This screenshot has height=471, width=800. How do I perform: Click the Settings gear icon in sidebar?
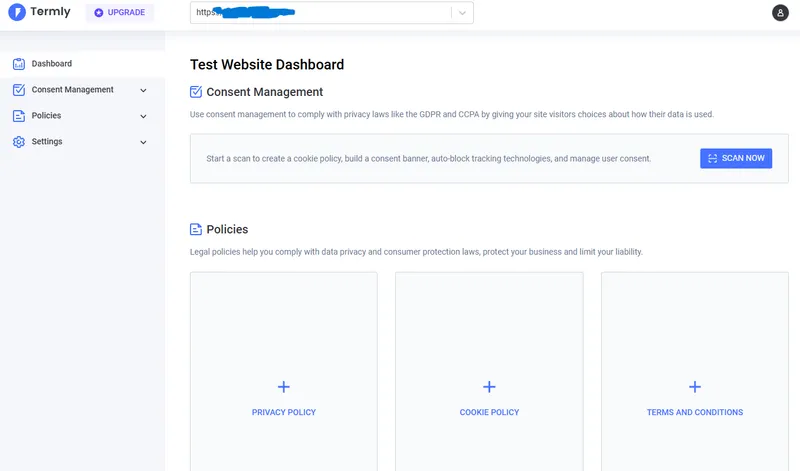coord(19,142)
